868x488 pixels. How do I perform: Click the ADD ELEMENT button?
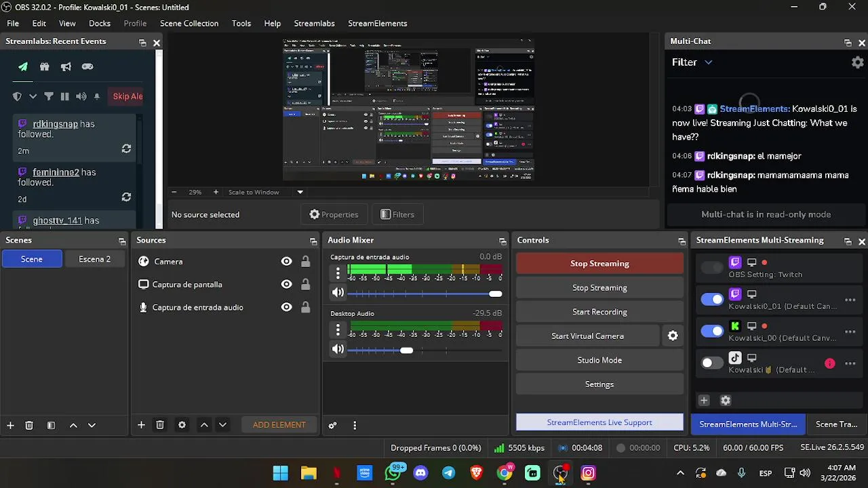(x=279, y=425)
